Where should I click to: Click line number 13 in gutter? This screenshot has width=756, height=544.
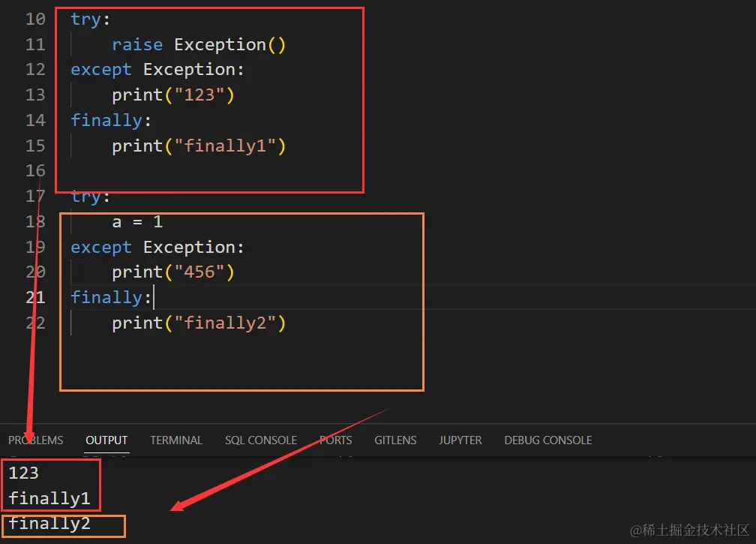pos(35,95)
